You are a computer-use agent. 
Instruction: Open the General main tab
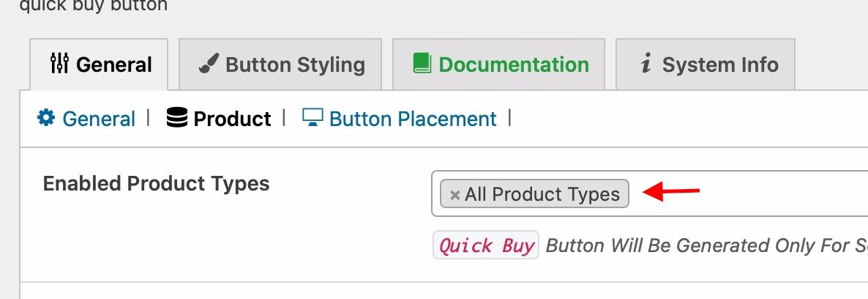(99, 64)
